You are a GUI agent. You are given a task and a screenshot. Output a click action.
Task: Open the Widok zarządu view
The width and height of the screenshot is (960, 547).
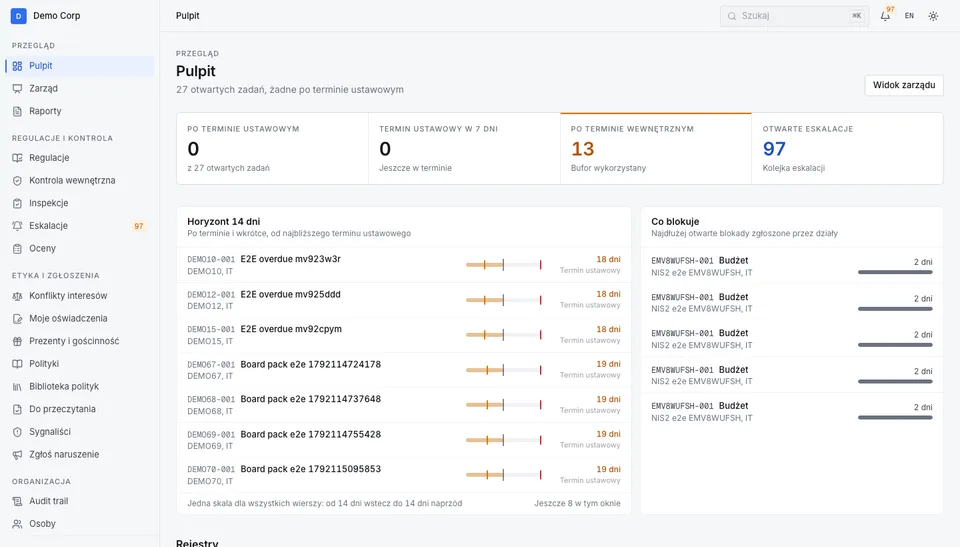pos(904,85)
